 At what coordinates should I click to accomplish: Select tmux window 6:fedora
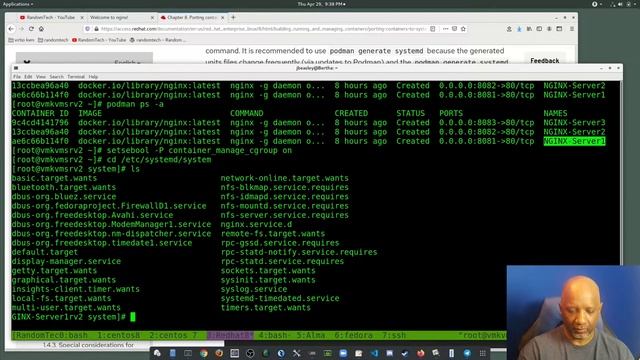[x=353, y=335]
